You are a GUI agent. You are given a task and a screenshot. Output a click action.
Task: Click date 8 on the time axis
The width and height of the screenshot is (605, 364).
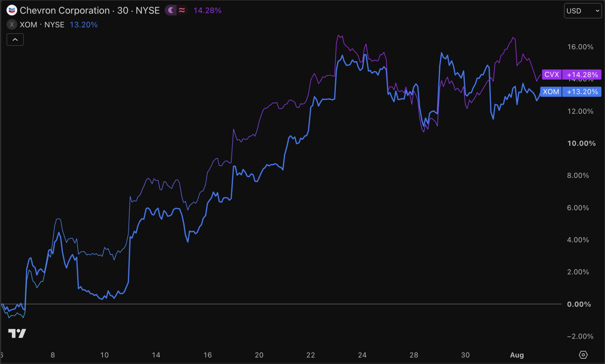tap(53, 355)
